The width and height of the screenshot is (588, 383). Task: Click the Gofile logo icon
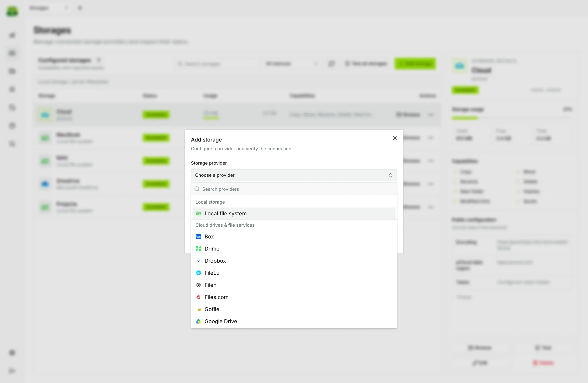[x=198, y=309]
